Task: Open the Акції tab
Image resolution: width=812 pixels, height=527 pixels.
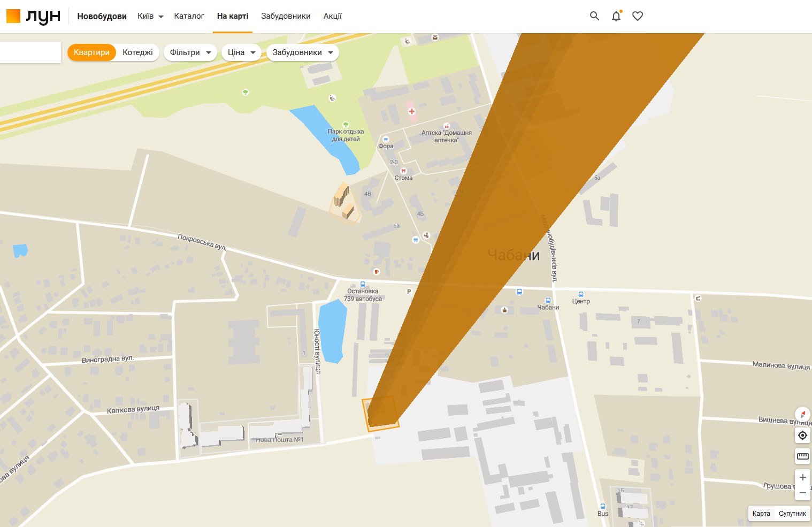Action: tap(332, 16)
